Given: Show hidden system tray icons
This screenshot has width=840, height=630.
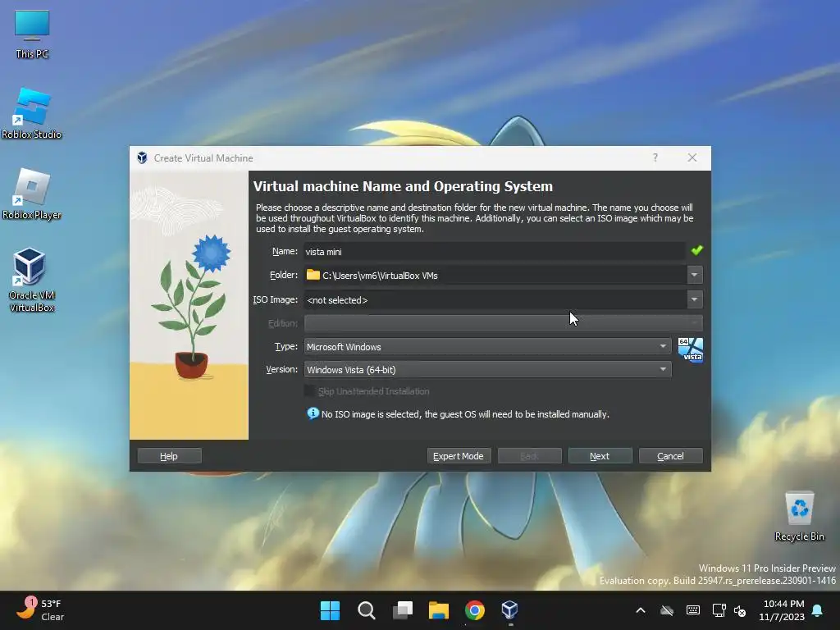Looking at the screenshot, I should click(x=641, y=610).
